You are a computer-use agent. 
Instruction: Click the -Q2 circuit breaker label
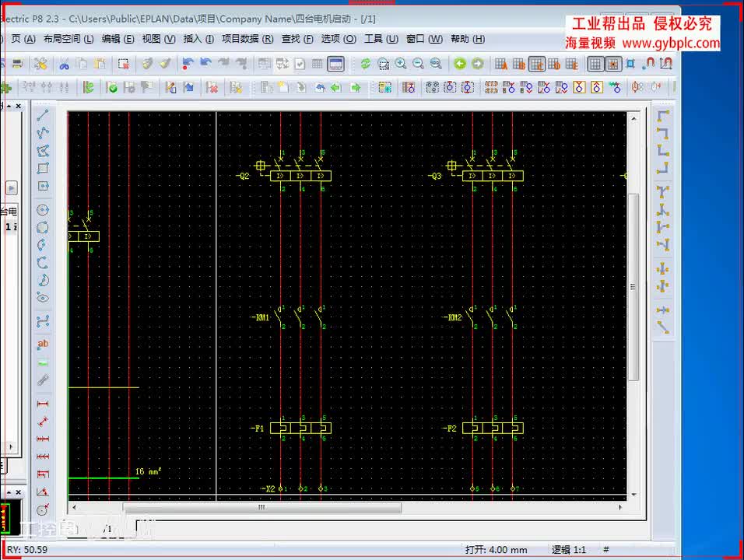243,176
